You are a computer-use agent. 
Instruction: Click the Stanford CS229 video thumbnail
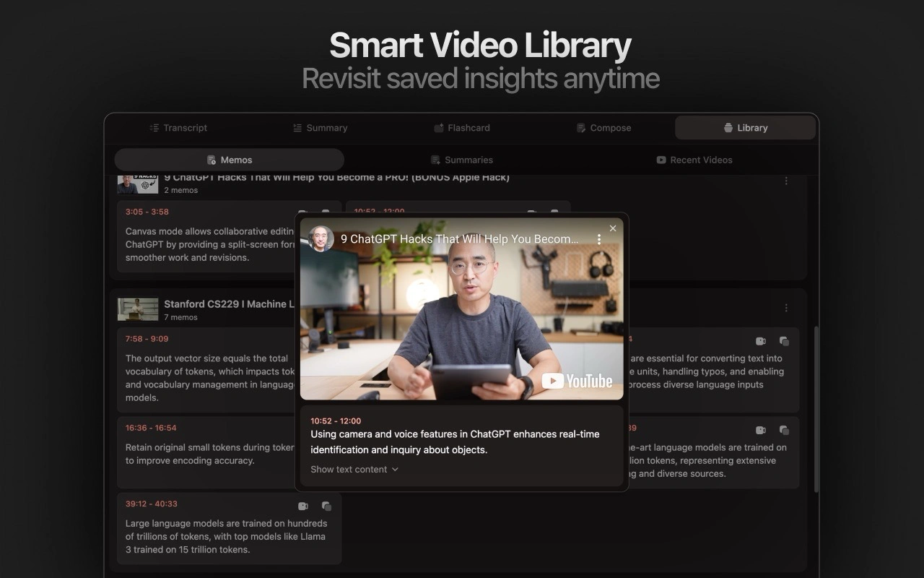click(x=138, y=309)
